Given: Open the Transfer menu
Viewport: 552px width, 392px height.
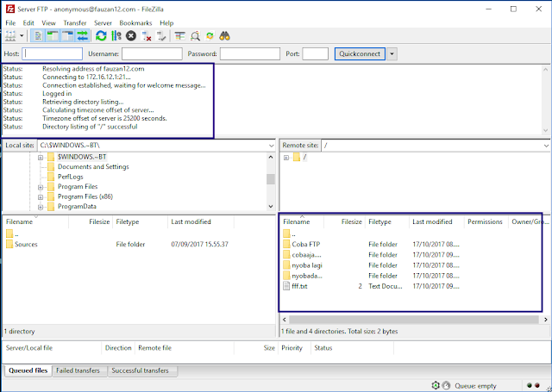Looking at the screenshot, I should (75, 23).
